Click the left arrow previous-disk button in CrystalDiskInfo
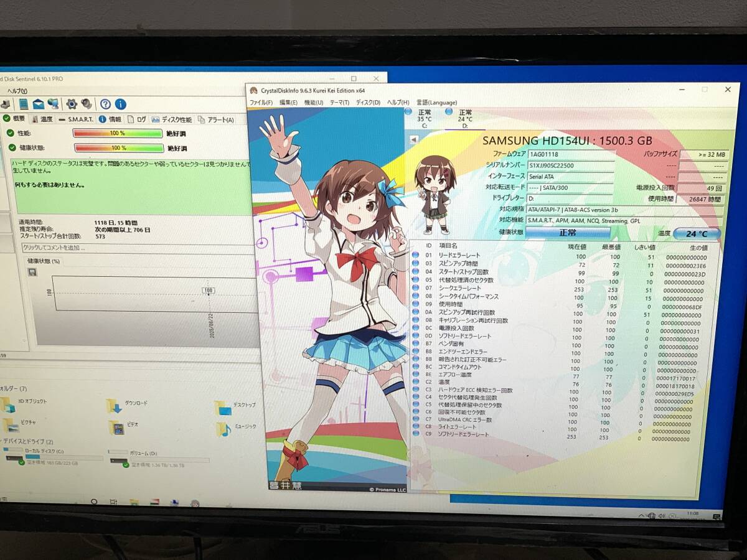Image resolution: width=747 pixels, height=560 pixels. coord(413,140)
